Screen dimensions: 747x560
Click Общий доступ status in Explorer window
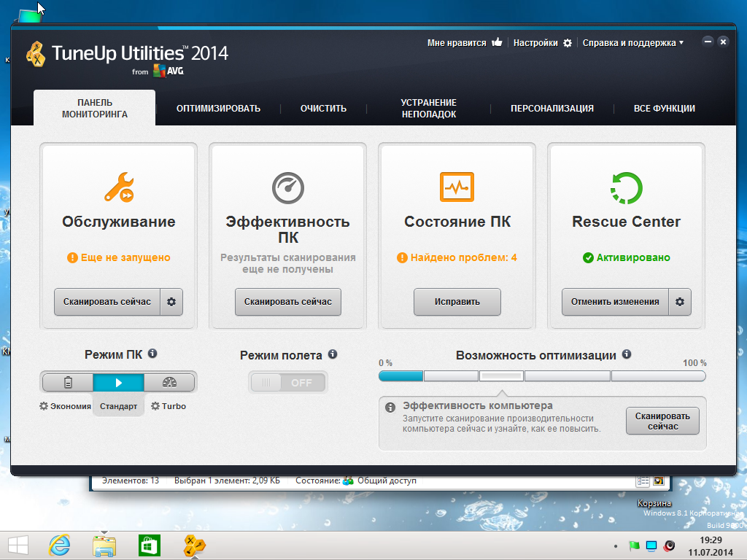[x=387, y=481]
